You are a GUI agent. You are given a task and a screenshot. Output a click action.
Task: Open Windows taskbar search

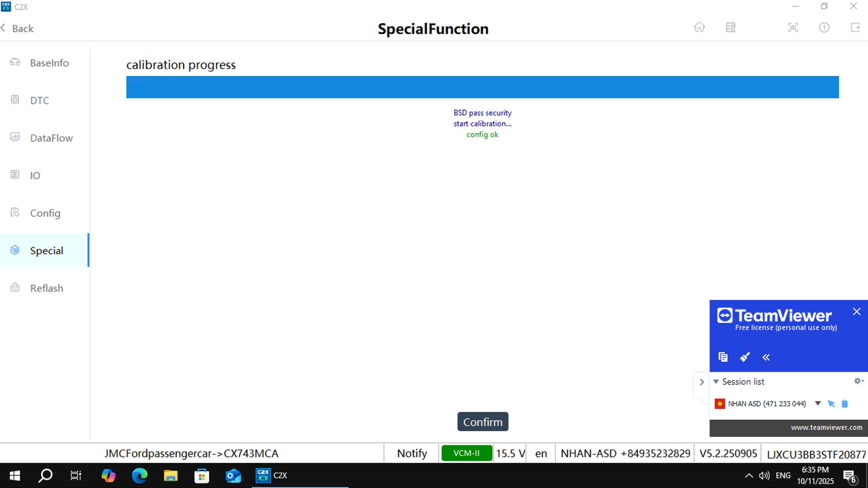pos(45,476)
